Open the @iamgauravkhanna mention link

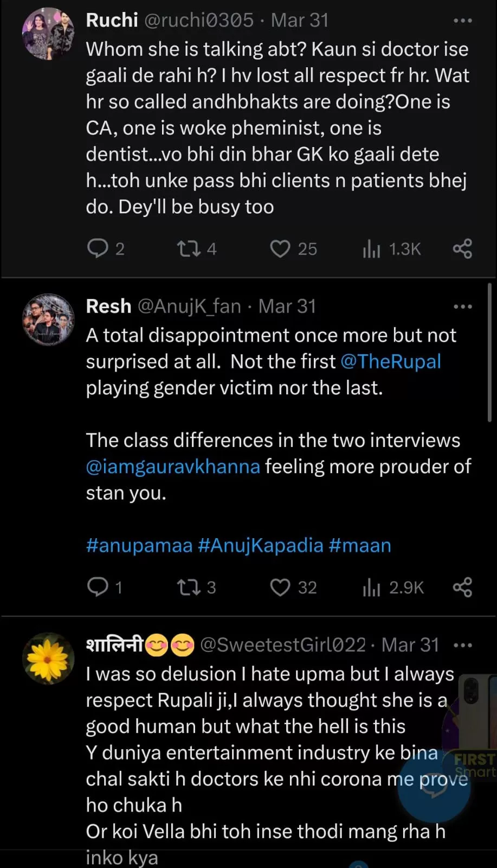tap(173, 467)
